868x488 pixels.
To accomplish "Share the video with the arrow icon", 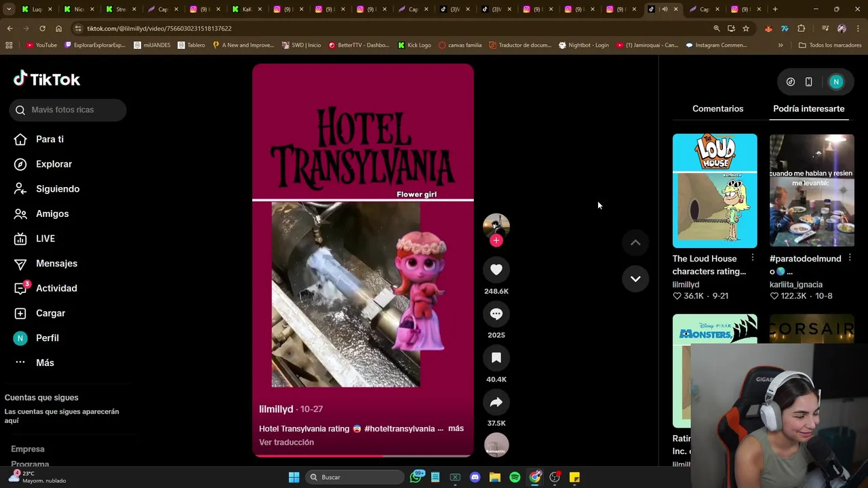I will tap(496, 402).
